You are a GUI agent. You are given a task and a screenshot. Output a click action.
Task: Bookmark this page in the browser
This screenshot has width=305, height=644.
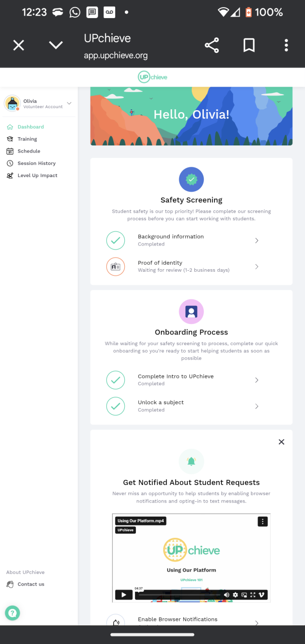coord(249,46)
